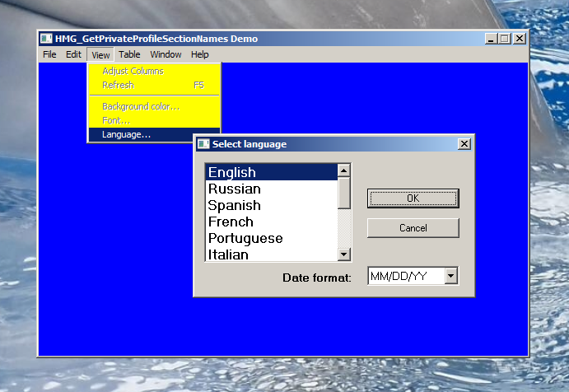Screen dimensions: 569x392
Task: Minimize the main demo window
Action: pos(492,39)
